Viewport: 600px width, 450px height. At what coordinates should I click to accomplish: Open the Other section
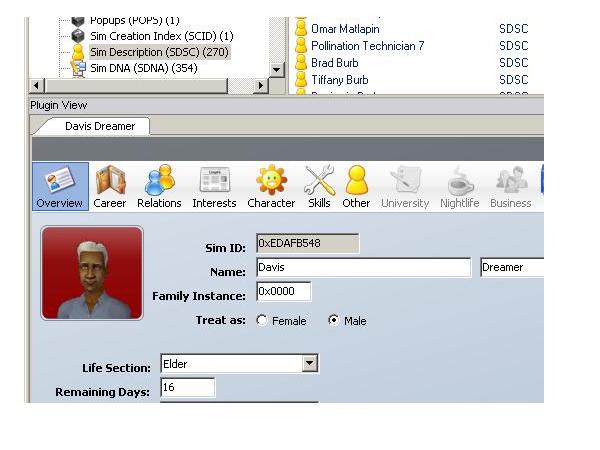[356, 186]
